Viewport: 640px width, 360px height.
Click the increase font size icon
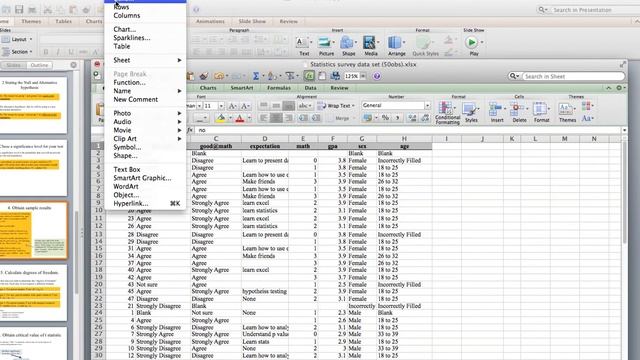pyautogui.click(x=232, y=106)
